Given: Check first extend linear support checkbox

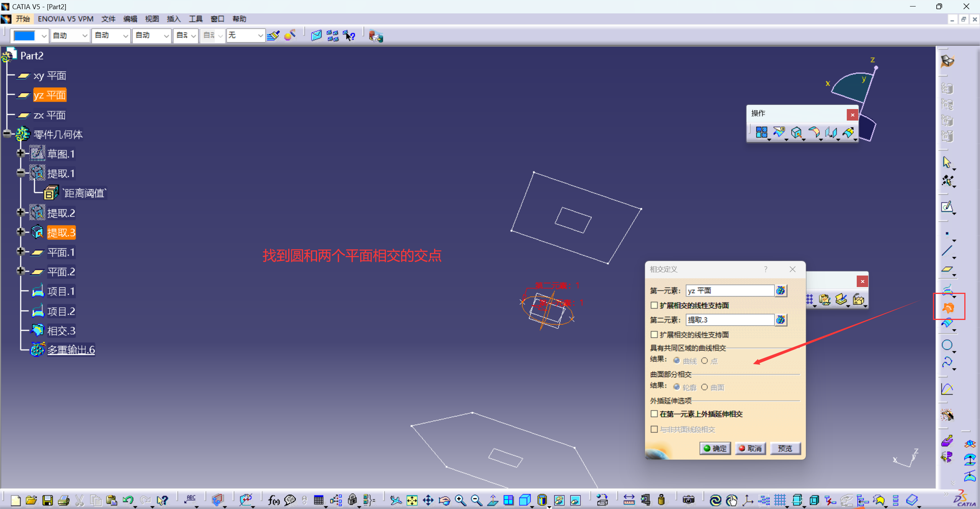Looking at the screenshot, I should pos(654,305).
